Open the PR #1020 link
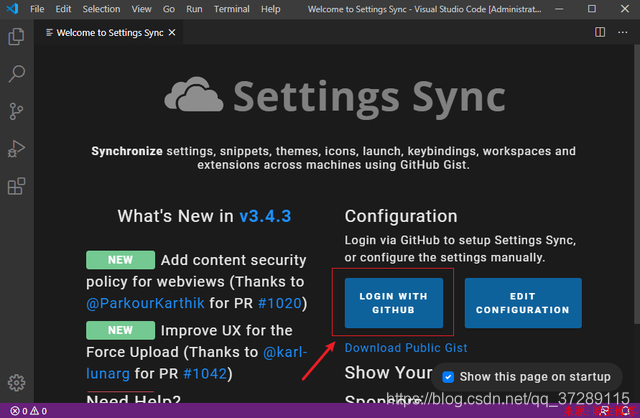 coord(280,303)
